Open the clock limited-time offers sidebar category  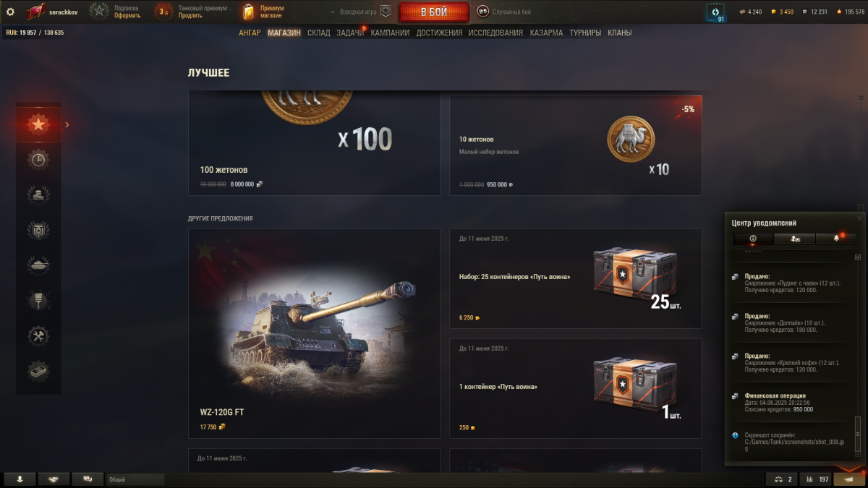pyautogui.click(x=38, y=160)
